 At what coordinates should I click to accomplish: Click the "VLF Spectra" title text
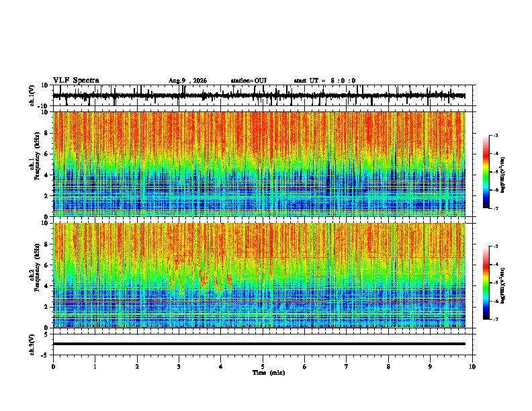(76, 81)
